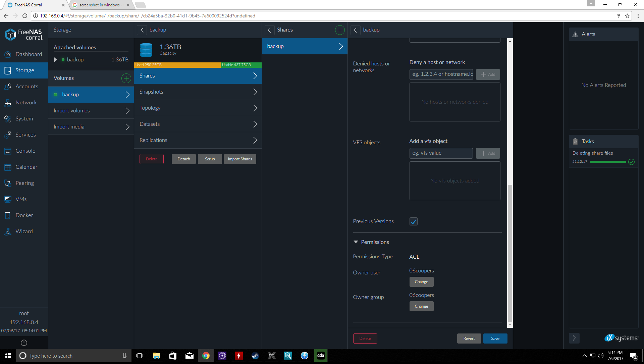Expand Import media
The image size is (644, 364).
pos(91,127)
